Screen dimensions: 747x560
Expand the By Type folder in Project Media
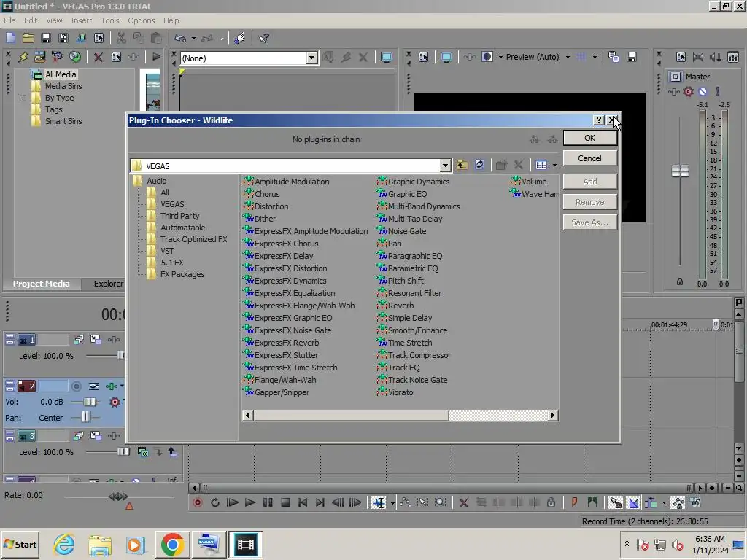[x=23, y=98]
